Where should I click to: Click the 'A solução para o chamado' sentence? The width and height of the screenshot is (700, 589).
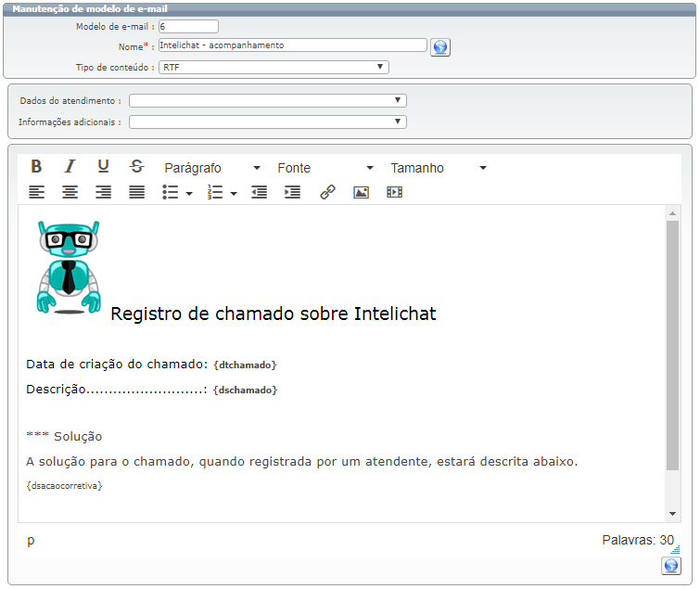tap(301, 461)
